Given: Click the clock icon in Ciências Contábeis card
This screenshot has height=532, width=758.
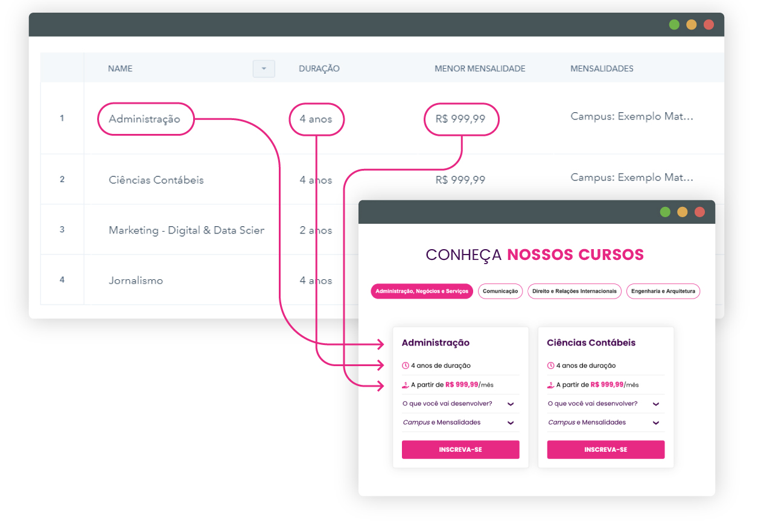Looking at the screenshot, I should point(550,366).
